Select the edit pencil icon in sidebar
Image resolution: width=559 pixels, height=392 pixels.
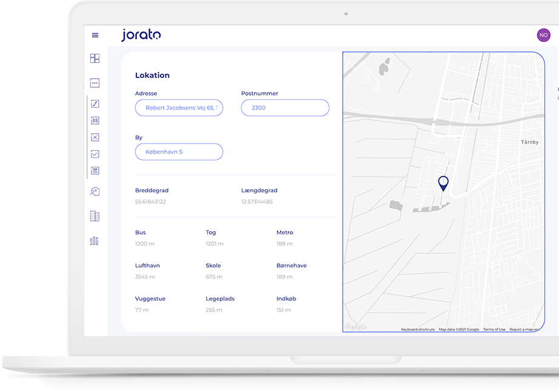tap(94, 103)
